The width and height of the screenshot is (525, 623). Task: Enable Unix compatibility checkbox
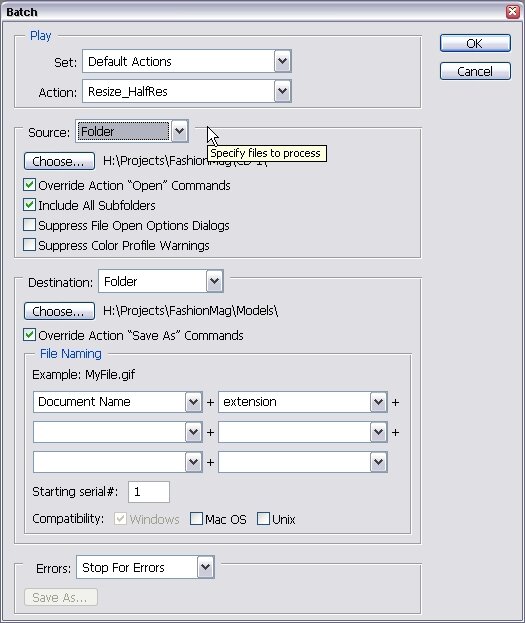click(263, 519)
